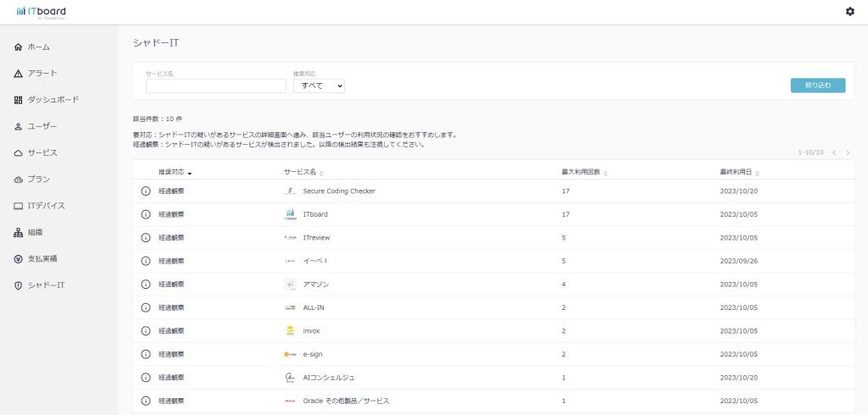Open the settings gear icon
The image size is (868, 415).
[x=850, y=11]
